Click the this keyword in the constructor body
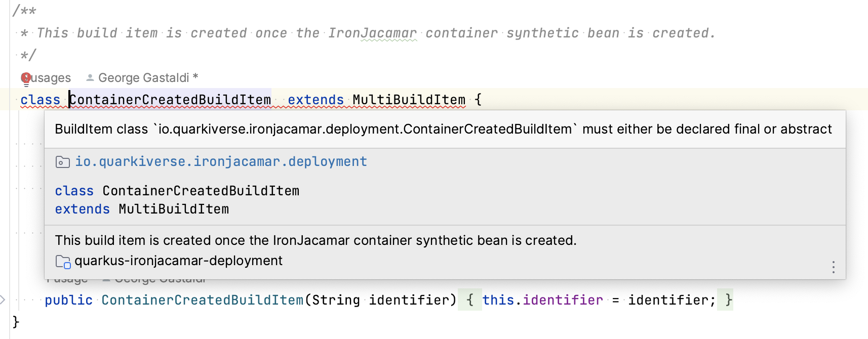The image size is (868, 339). pos(498,301)
